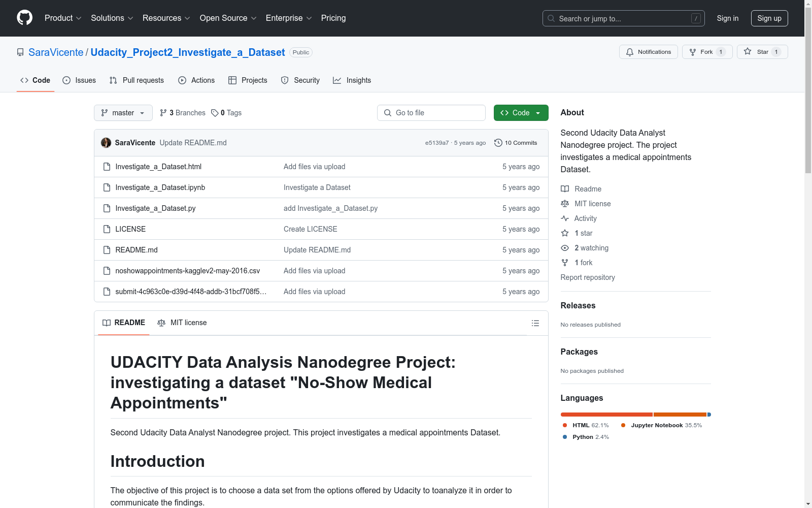View the 3 Branches link

[183, 113]
